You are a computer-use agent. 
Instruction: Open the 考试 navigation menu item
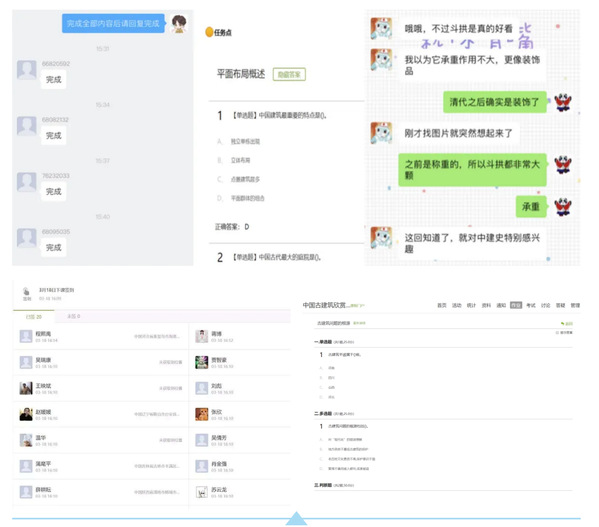tap(531, 305)
